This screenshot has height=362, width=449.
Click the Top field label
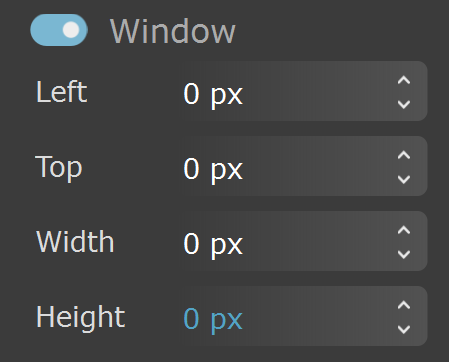(x=59, y=168)
